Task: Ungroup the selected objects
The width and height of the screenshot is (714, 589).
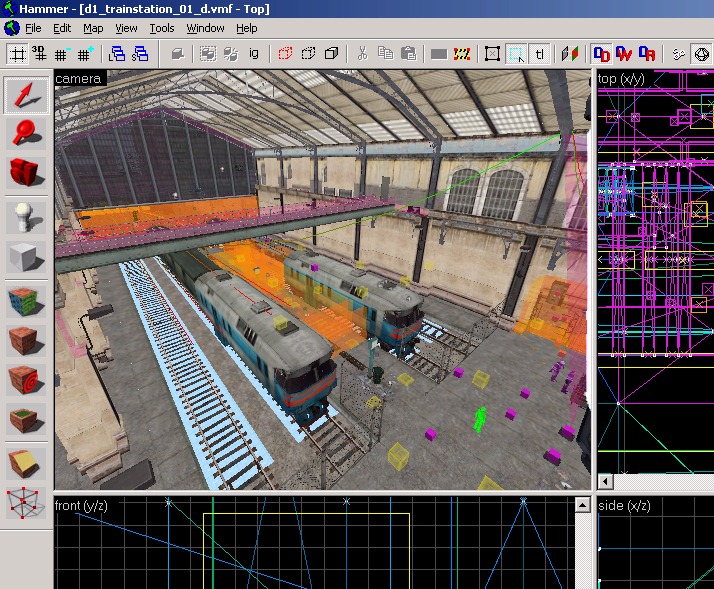Action: coord(231,54)
